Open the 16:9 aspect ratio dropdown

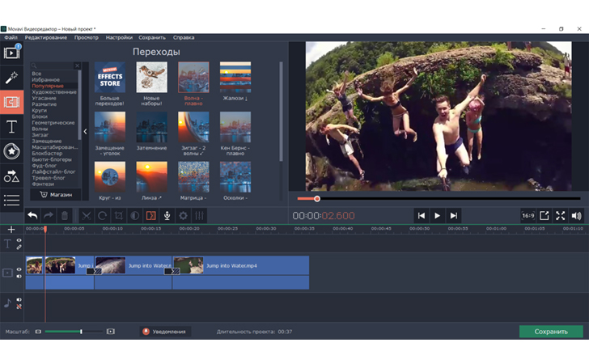click(x=528, y=216)
